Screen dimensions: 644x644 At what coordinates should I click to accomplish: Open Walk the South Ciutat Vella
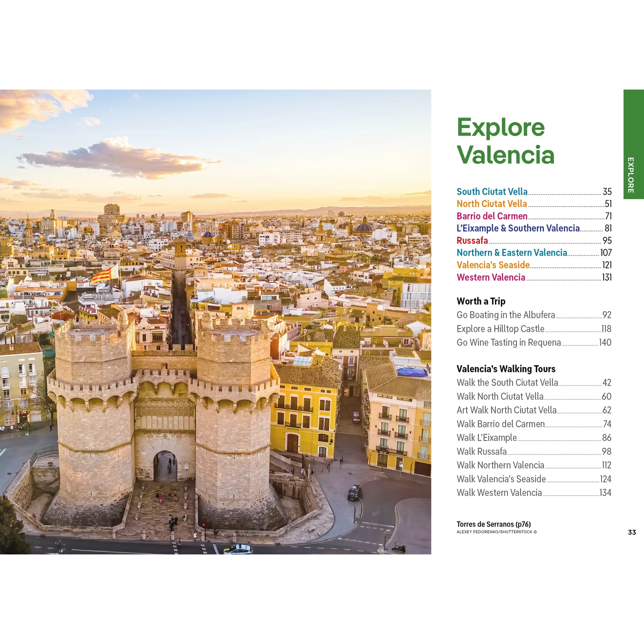(x=507, y=383)
